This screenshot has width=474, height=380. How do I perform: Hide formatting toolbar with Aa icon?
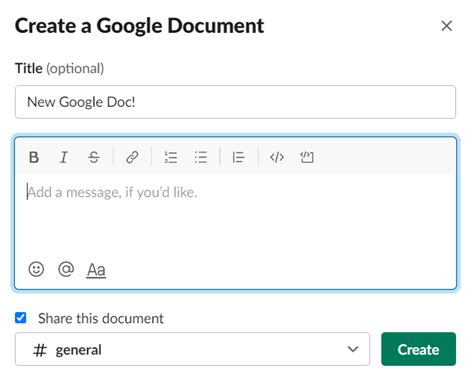pyautogui.click(x=96, y=270)
